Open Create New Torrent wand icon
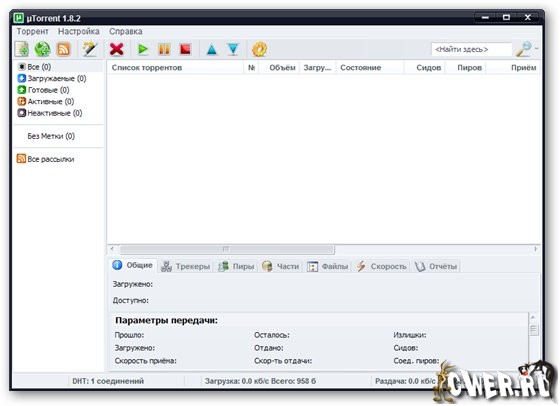The image size is (560, 406). click(90, 49)
